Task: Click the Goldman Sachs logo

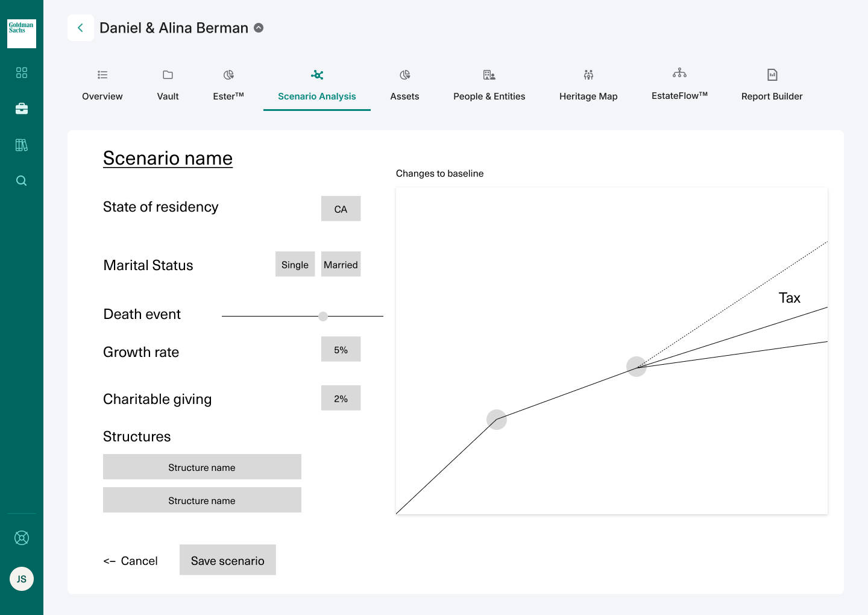Action: pos(22,34)
